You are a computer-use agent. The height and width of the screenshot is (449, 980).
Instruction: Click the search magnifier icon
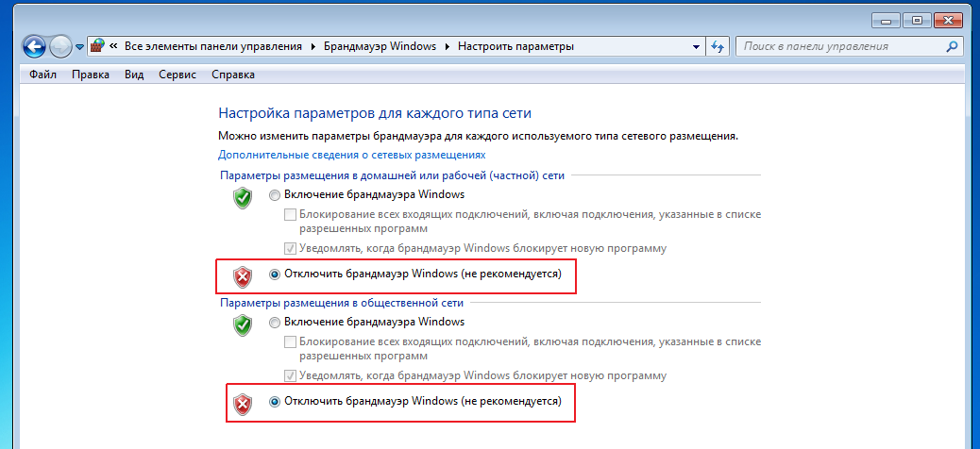click(952, 46)
